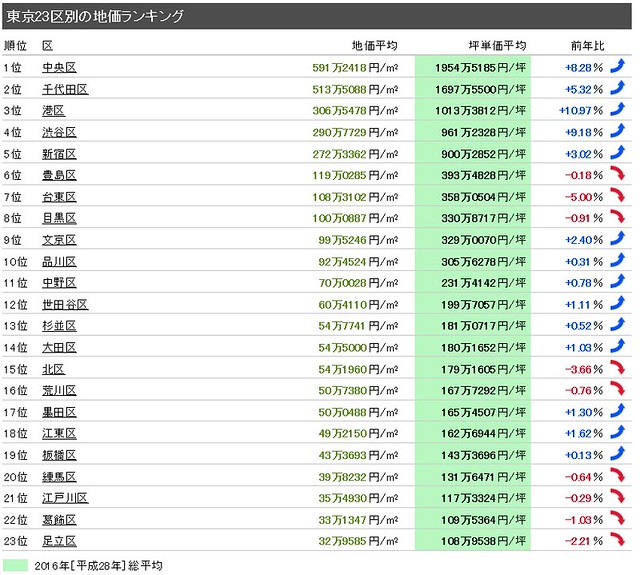Select the 32万9585円/m² cell

pyautogui.click(x=358, y=541)
